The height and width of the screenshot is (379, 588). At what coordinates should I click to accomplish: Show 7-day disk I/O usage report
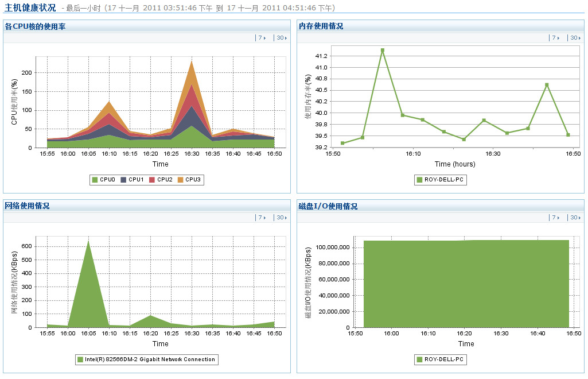pos(555,218)
